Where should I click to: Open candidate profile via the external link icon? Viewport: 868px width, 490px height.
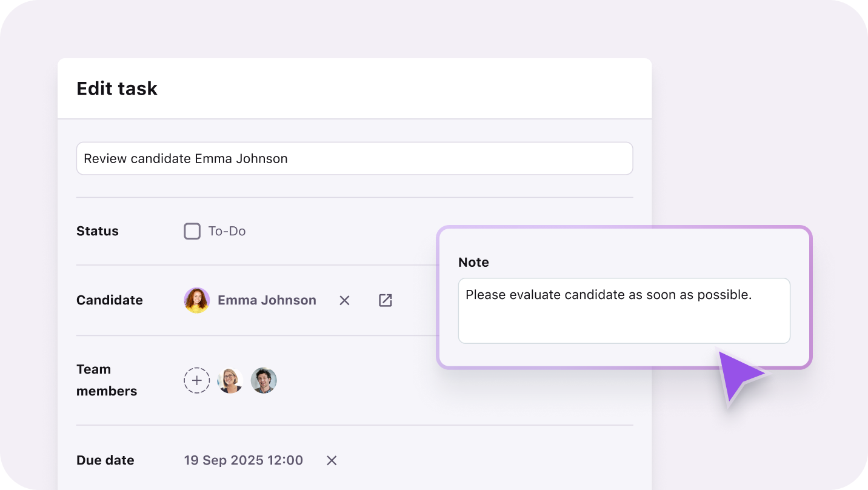[x=385, y=300]
